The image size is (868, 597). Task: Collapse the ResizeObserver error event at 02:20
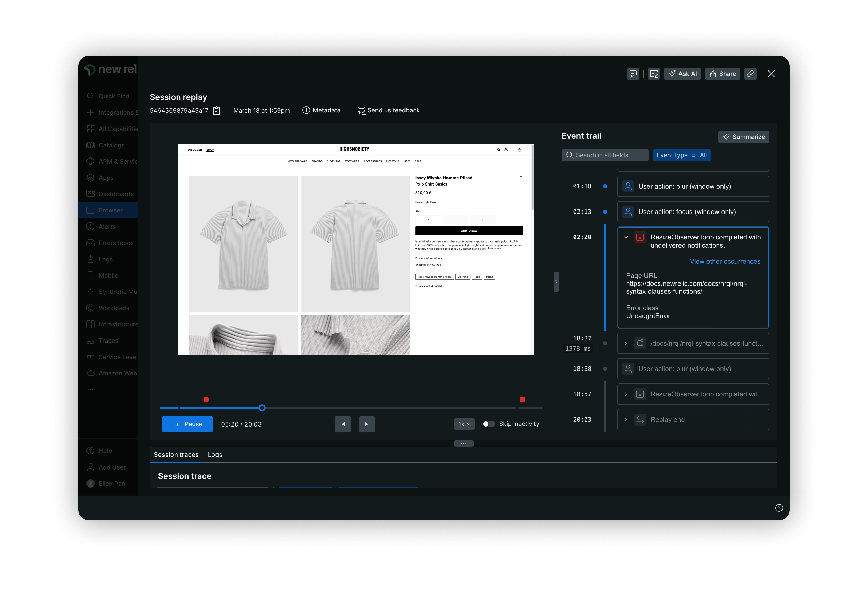coord(626,237)
